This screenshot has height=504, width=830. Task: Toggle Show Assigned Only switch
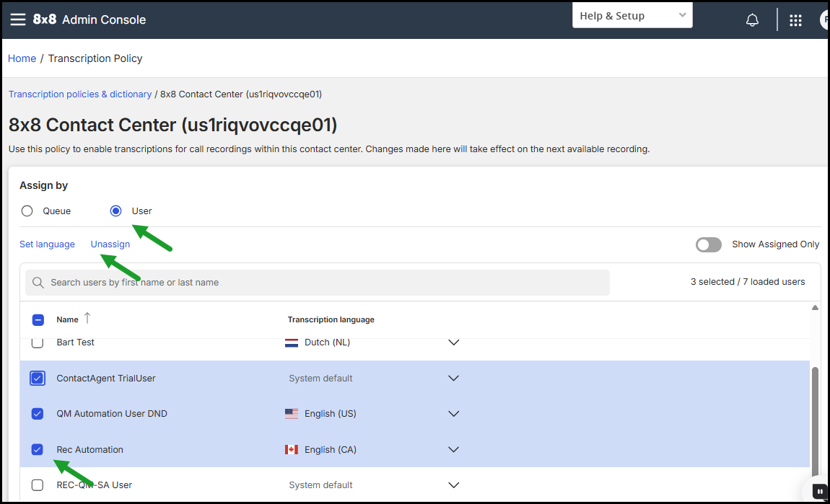pos(708,244)
